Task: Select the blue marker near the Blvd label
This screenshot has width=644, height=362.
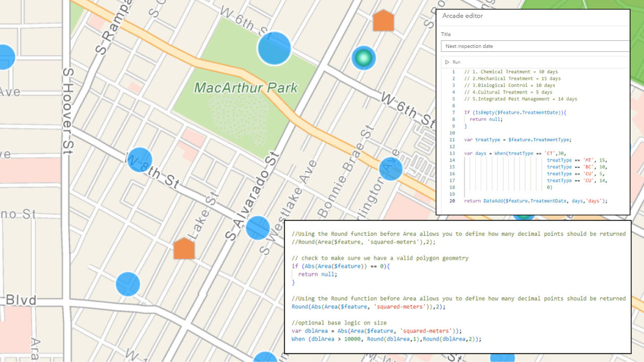Action: click(x=127, y=284)
